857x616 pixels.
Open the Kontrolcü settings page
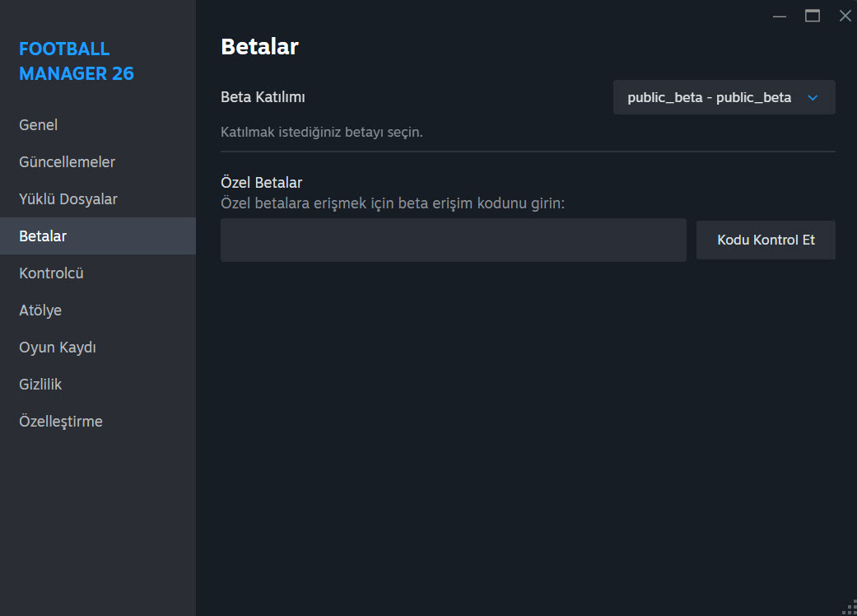(52, 273)
